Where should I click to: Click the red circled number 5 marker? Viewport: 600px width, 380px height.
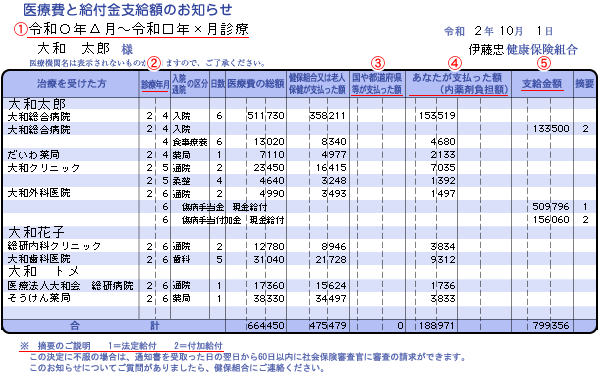click(x=544, y=63)
